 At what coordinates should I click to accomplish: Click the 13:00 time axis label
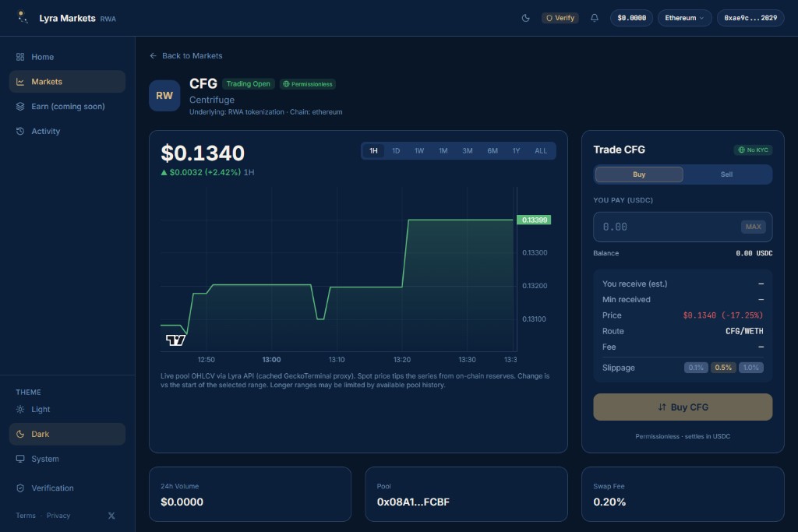(271, 360)
